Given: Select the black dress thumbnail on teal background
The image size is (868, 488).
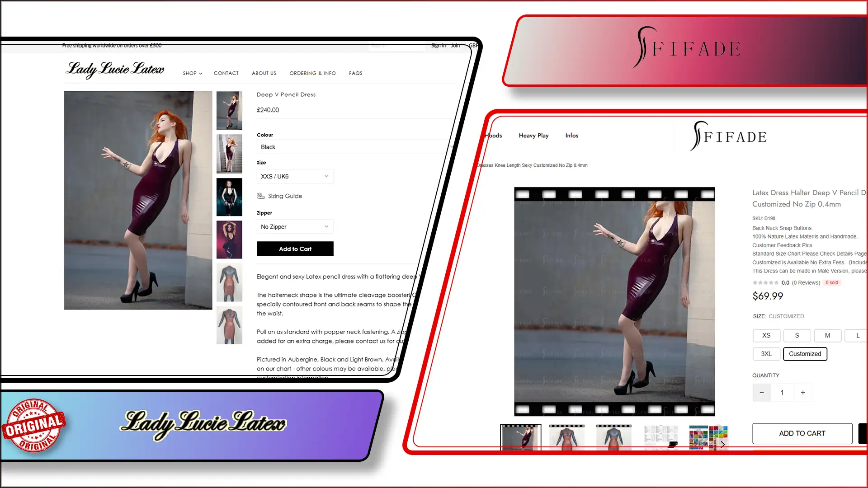Looking at the screenshot, I should [x=229, y=197].
